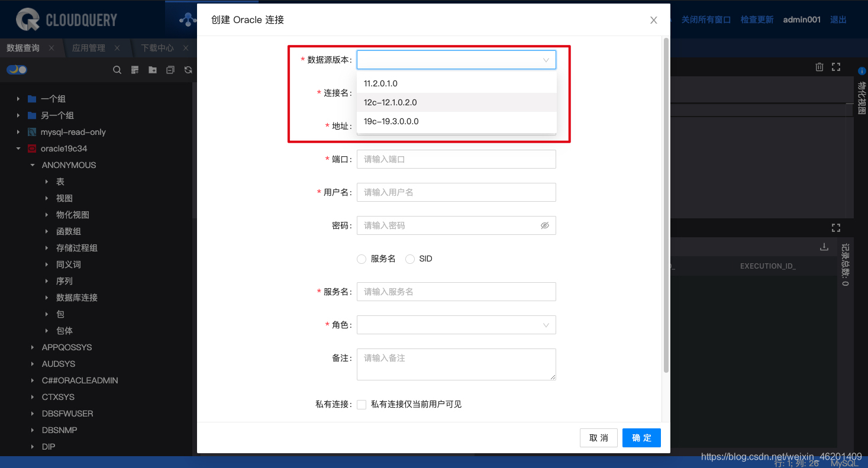
Task: Choose version 12c-12.1.0.2.0 from list
Action: 456,102
